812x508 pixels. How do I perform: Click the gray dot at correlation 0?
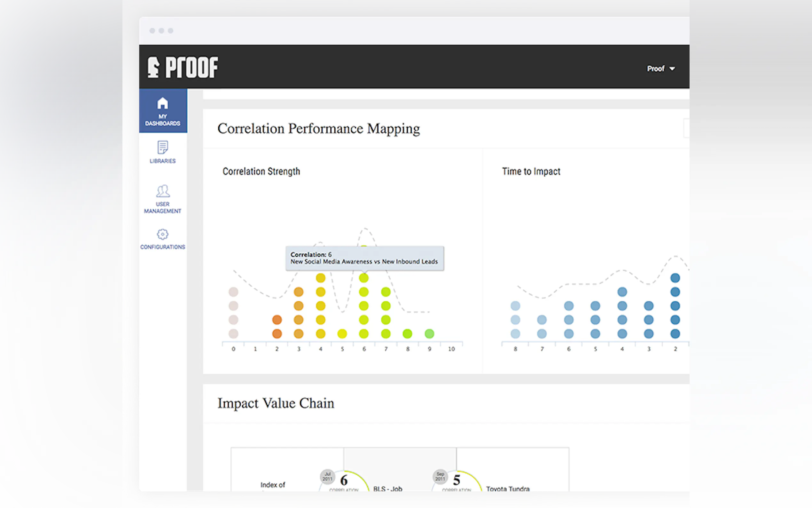[x=233, y=292]
